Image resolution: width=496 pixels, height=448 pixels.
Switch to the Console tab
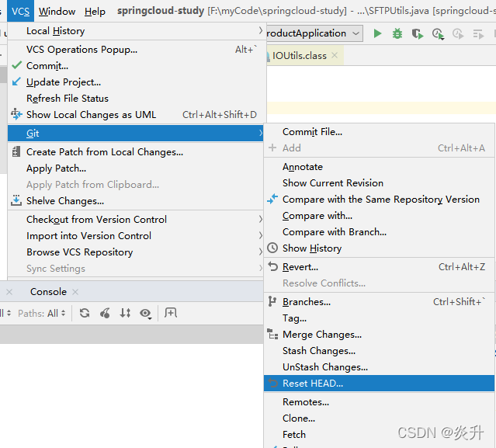[x=48, y=292]
